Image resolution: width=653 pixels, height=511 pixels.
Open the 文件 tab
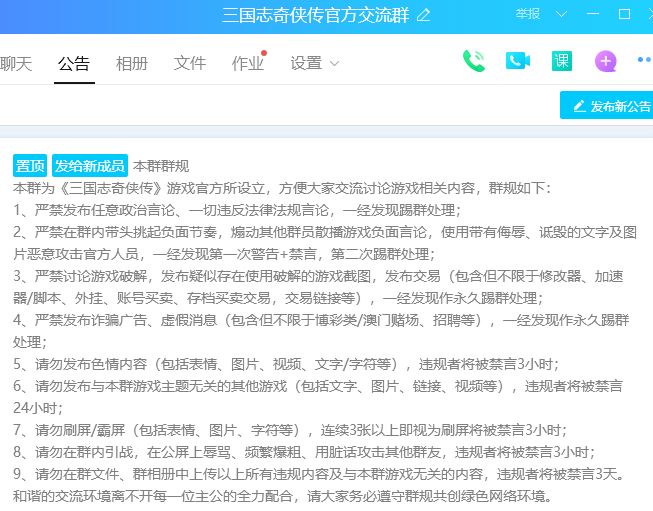click(x=189, y=64)
